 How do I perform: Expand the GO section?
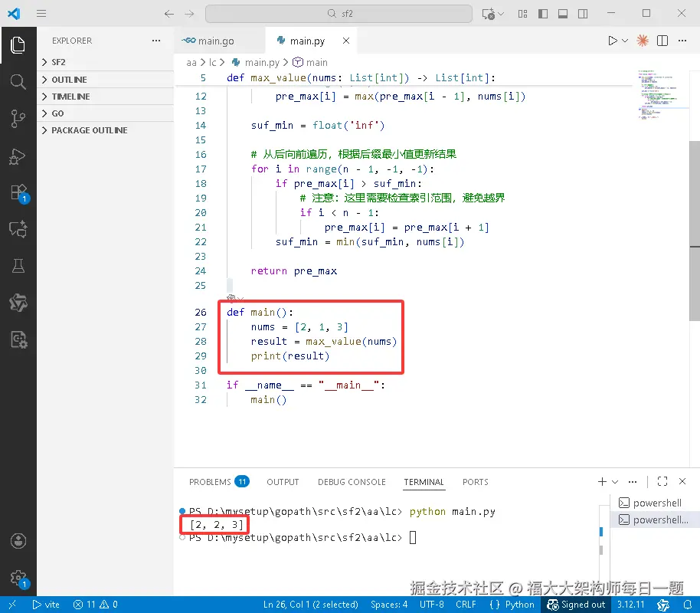coord(106,113)
